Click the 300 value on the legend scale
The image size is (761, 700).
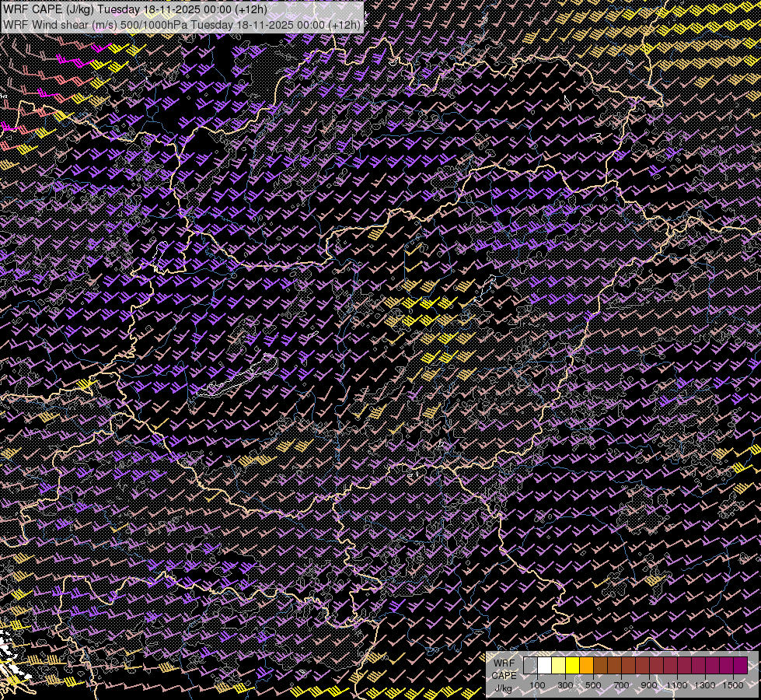point(565,685)
